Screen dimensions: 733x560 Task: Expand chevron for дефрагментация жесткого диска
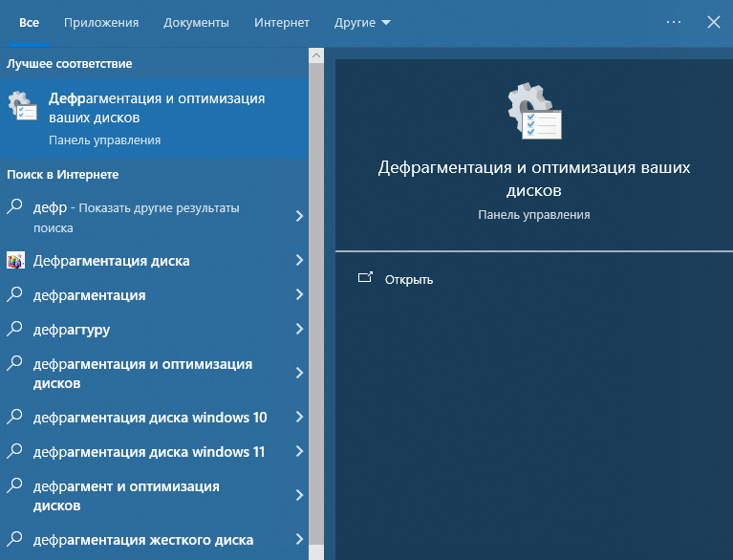[300, 539]
